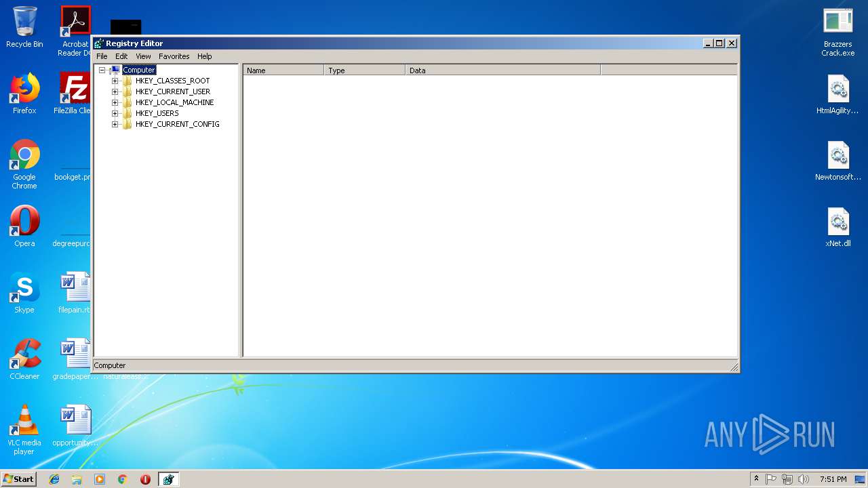Click the HKEY_USERS folder icon

[x=127, y=113]
